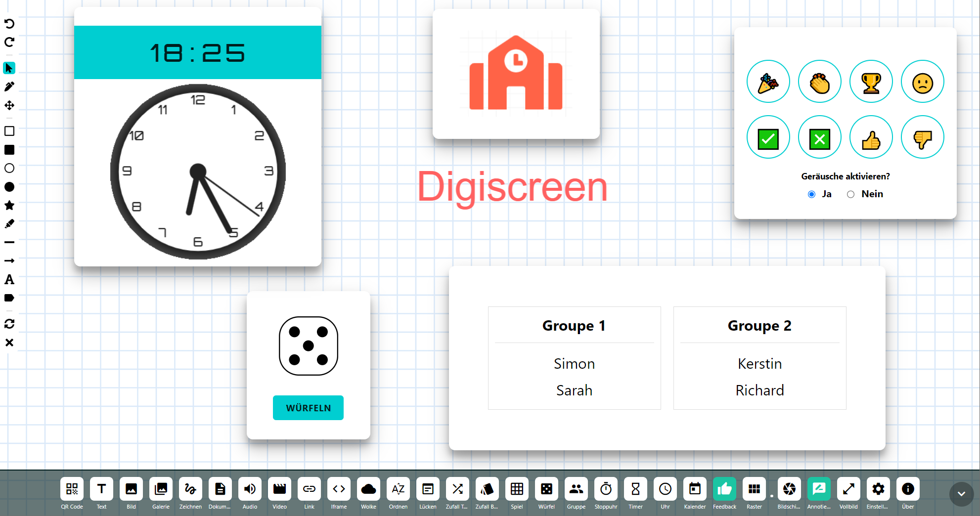Click the party popper feedback button

click(x=768, y=82)
